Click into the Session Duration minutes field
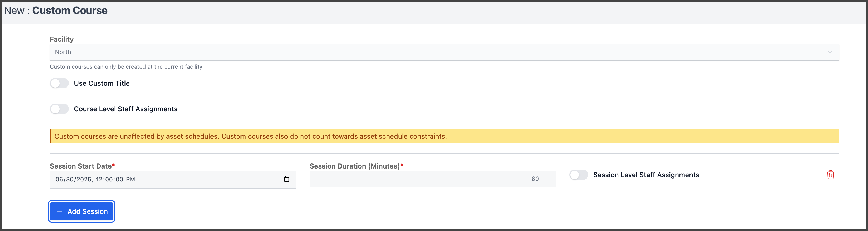The width and height of the screenshot is (868, 231). 432,179
